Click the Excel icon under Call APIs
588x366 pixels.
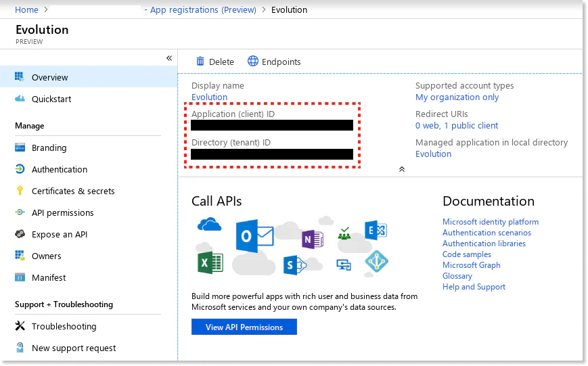[x=210, y=262]
